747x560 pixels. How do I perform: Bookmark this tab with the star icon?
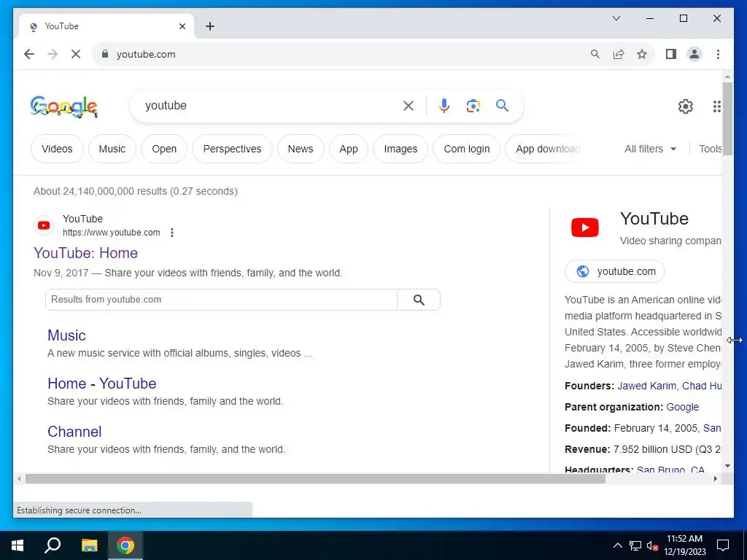coord(642,54)
